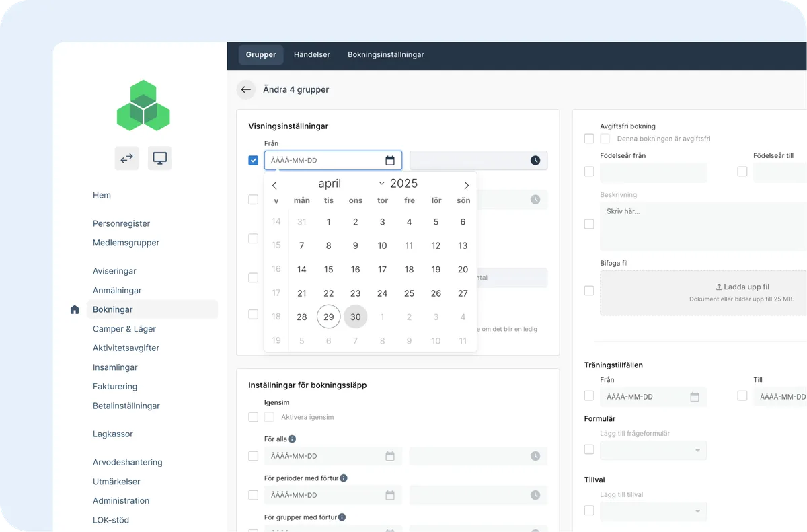Check the box beside Födelseår från field

point(589,172)
